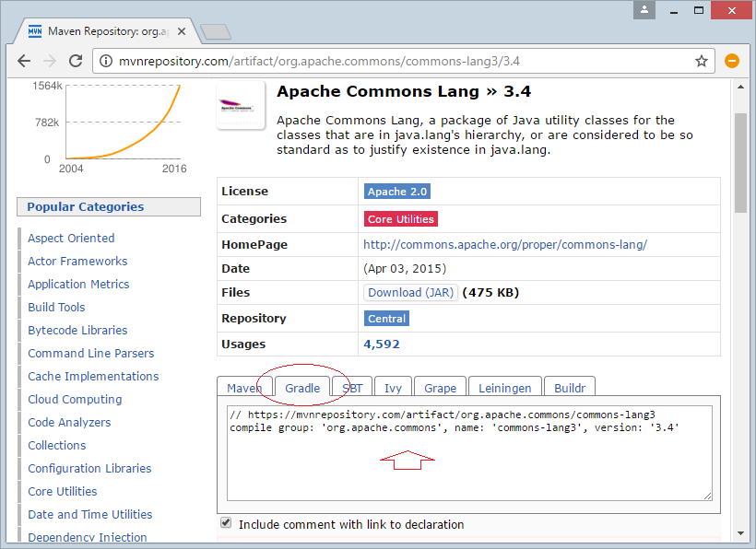The image size is (756, 549).
Task: Click the Apache 2.0 license badge
Action: click(x=397, y=192)
